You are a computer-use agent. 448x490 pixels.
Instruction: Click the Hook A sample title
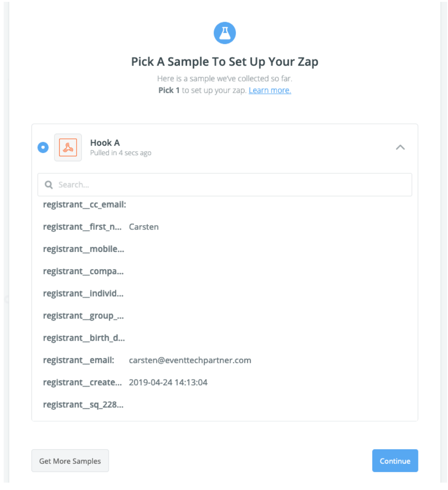coord(105,143)
